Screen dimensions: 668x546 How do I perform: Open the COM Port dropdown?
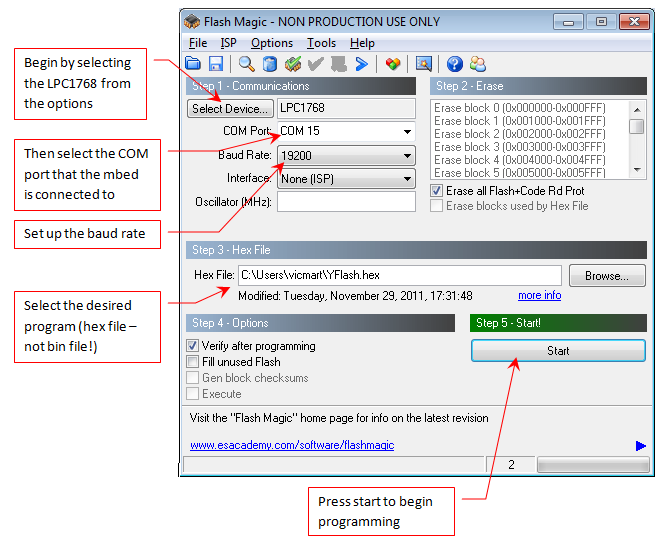click(x=407, y=132)
